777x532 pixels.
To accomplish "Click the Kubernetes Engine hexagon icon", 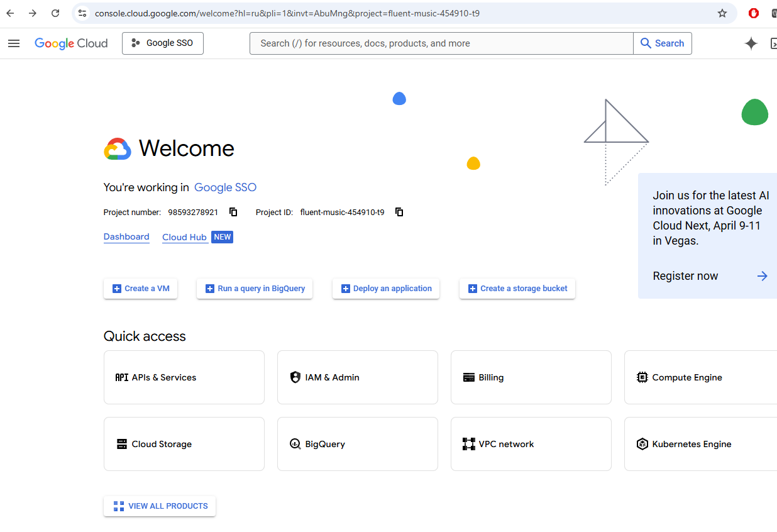I will coord(642,444).
